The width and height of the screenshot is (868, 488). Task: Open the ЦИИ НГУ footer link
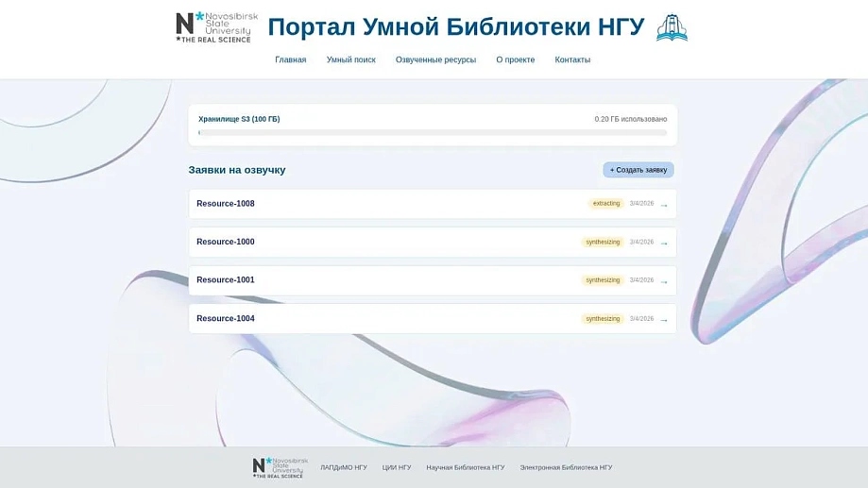(397, 467)
